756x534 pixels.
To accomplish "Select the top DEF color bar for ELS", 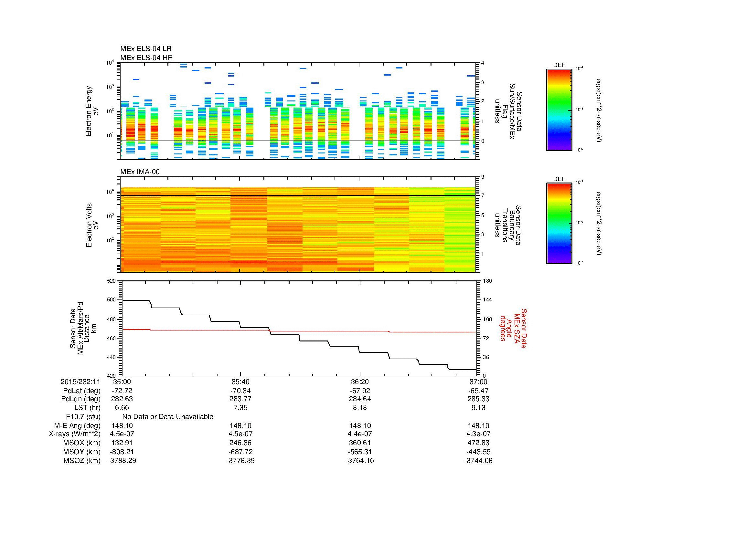I will point(559,110).
